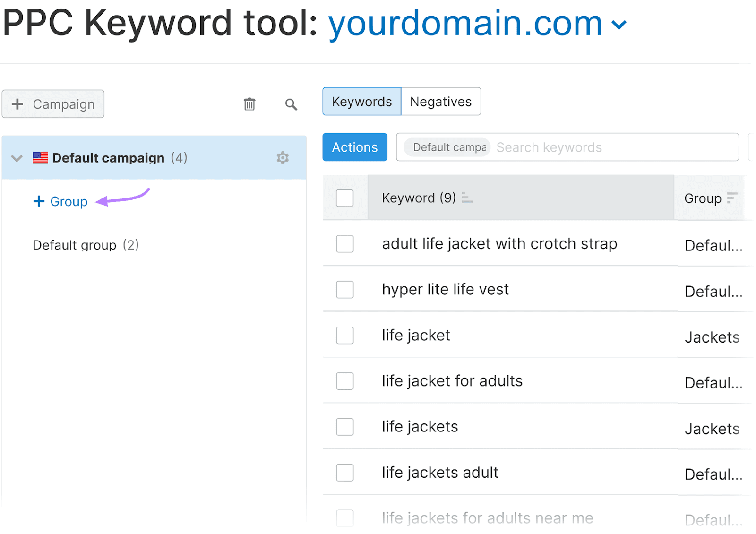This screenshot has width=756, height=534.
Task: Click the US flag icon
Action: 40,158
